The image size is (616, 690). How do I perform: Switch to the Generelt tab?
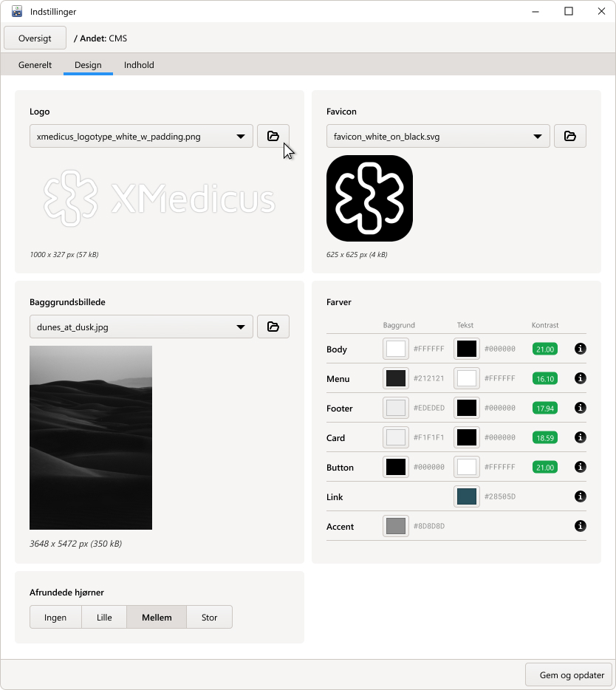pos(35,65)
